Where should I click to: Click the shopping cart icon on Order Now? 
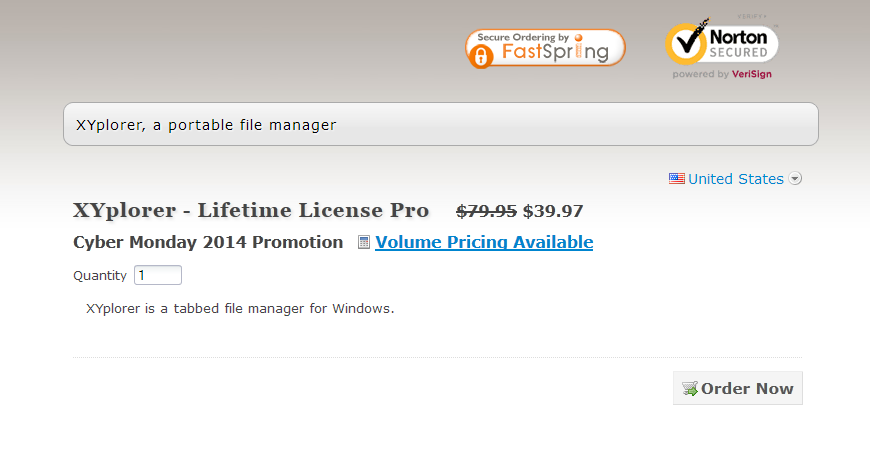pyautogui.click(x=689, y=389)
